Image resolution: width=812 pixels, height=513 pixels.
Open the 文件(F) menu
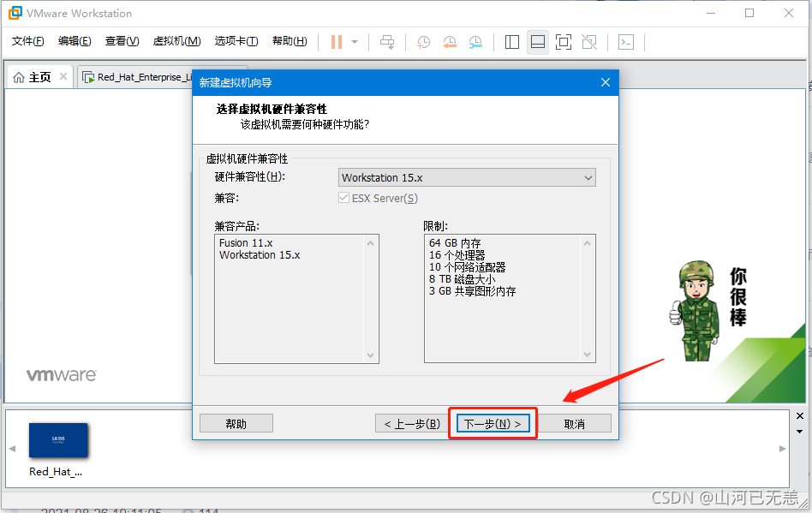pyautogui.click(x=28, y=41)
